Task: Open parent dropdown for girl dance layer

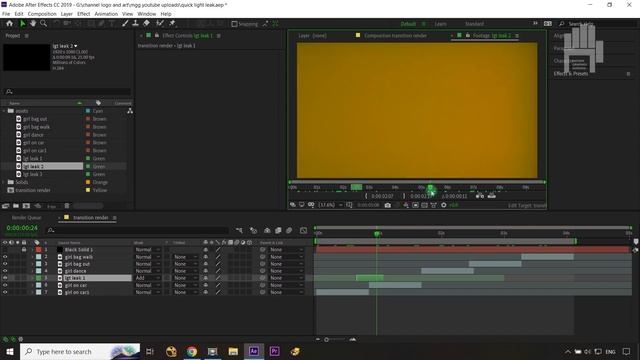Action: tap(287, 271)
